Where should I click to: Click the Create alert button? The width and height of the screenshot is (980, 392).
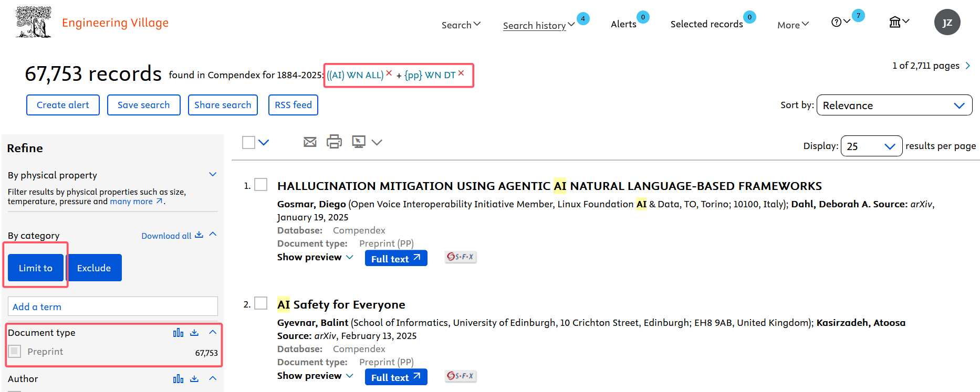(x=63, y=105)
